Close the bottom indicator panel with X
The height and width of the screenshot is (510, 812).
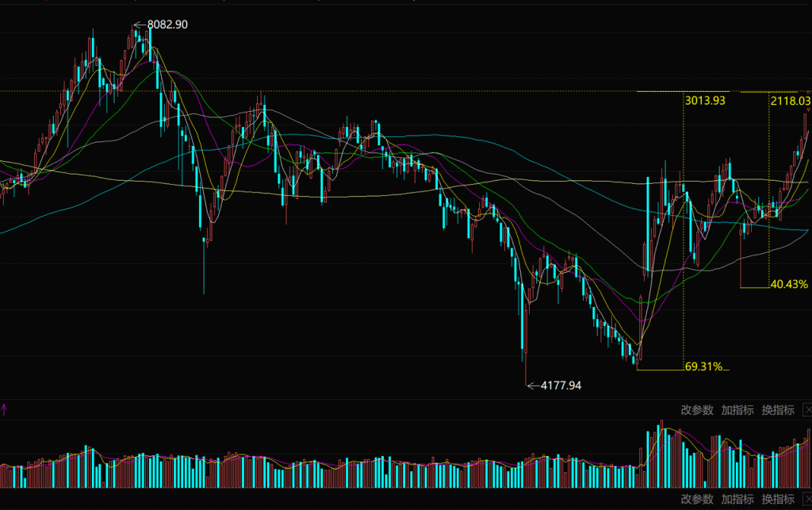coord(806,499)
